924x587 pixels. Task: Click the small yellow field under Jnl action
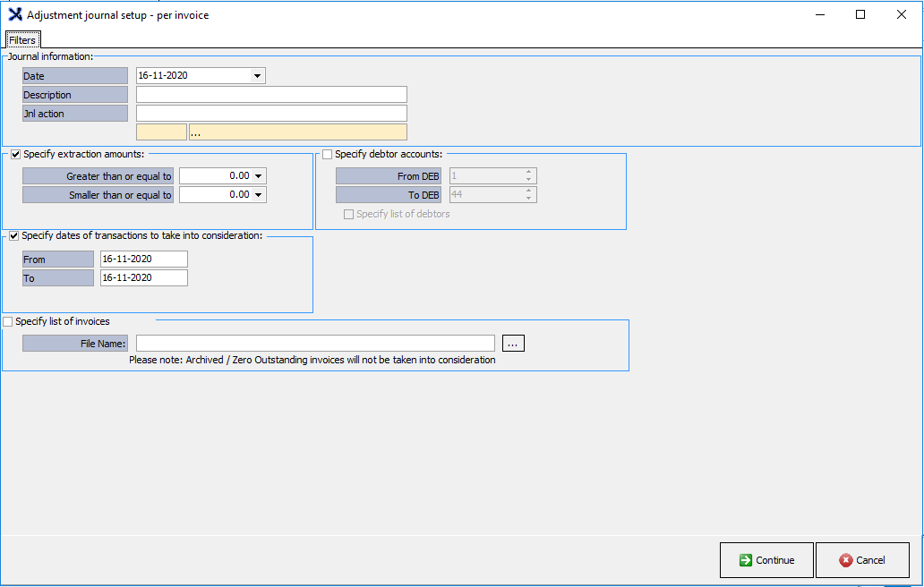(x=161, y=132)
